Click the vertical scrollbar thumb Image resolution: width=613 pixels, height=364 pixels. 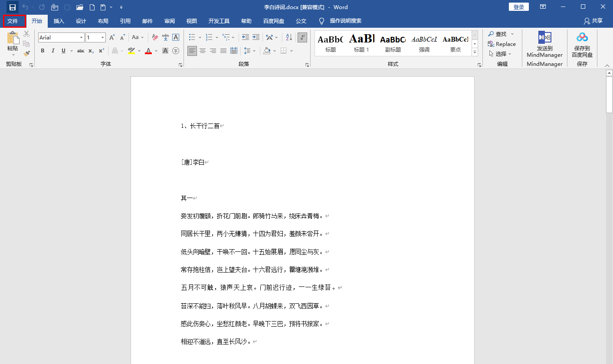point(609,95)
